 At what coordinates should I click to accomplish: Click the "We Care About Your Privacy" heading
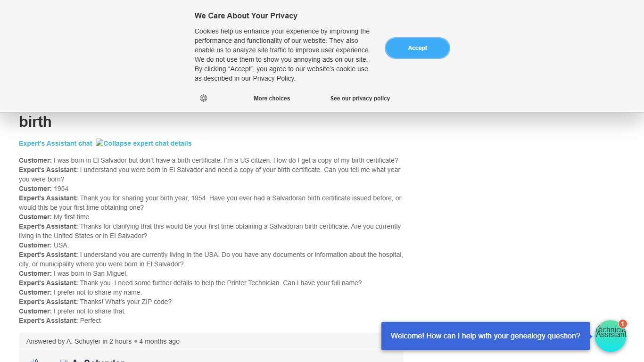point(246,16)
